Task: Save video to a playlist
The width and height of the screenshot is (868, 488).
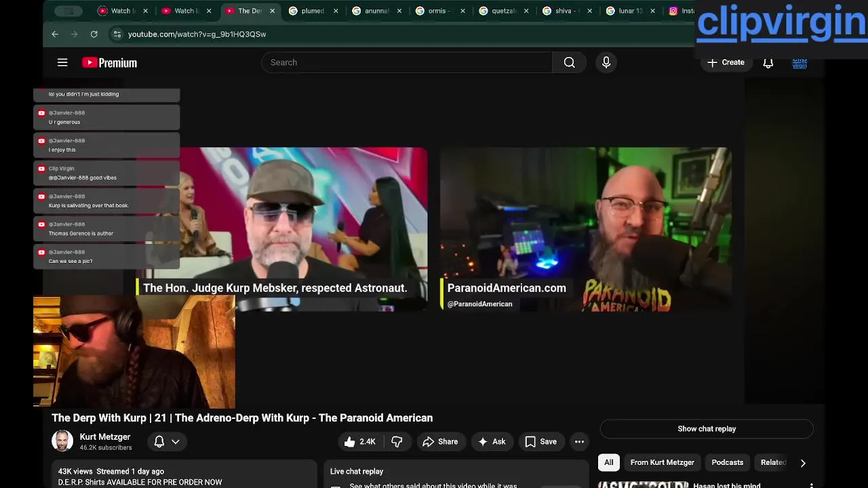Action: click(x=541, y=442)
